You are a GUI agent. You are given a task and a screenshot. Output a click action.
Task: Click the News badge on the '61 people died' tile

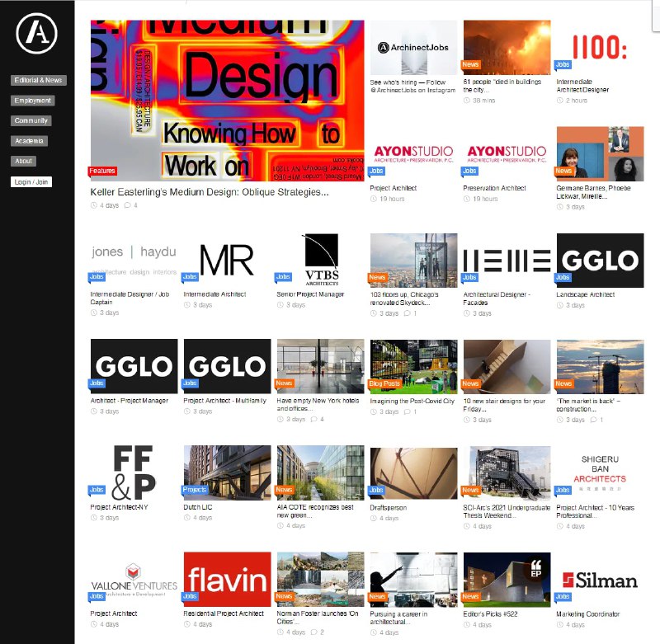point(469,63)
